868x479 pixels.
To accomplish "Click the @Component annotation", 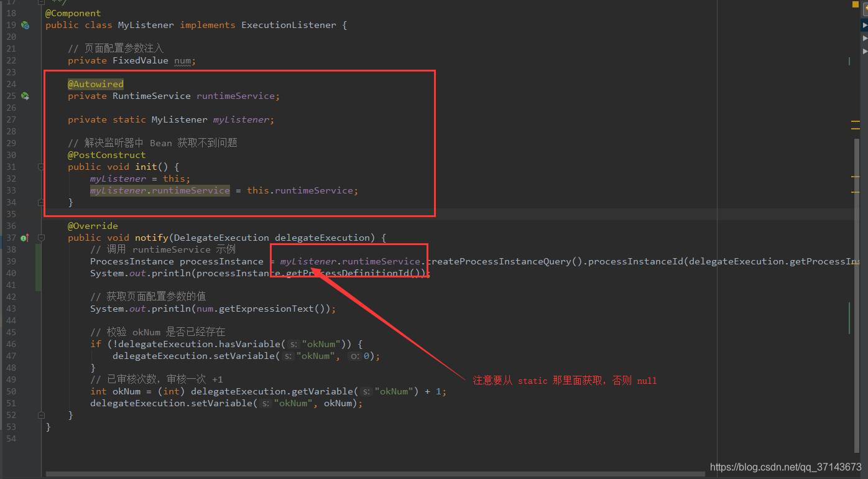I will point(73,13).
